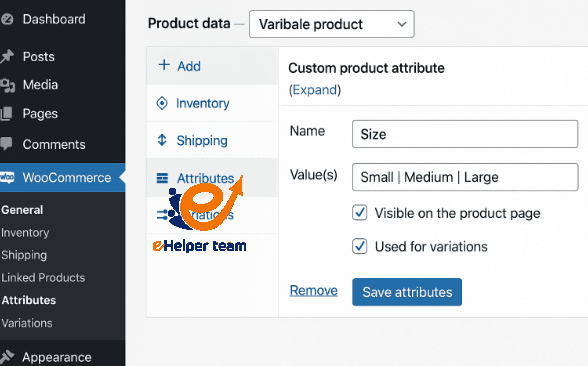Switch to the Inventory product tab

coord(212,103)
